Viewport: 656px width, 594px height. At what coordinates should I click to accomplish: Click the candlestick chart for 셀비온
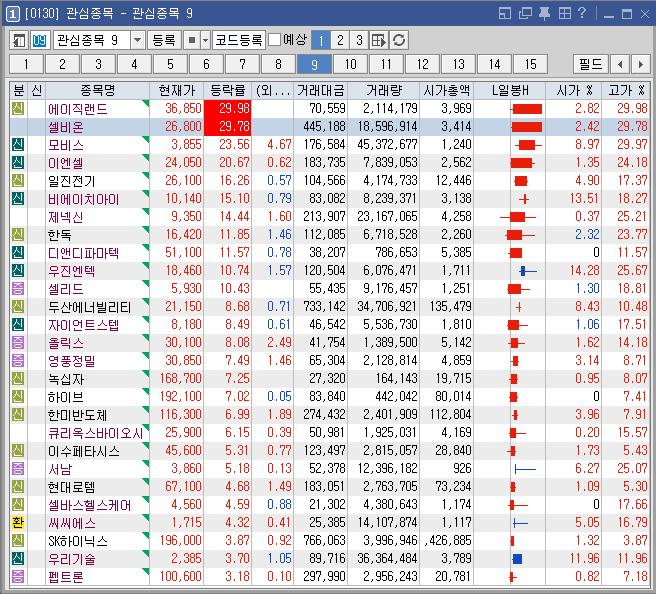point(527,127)
